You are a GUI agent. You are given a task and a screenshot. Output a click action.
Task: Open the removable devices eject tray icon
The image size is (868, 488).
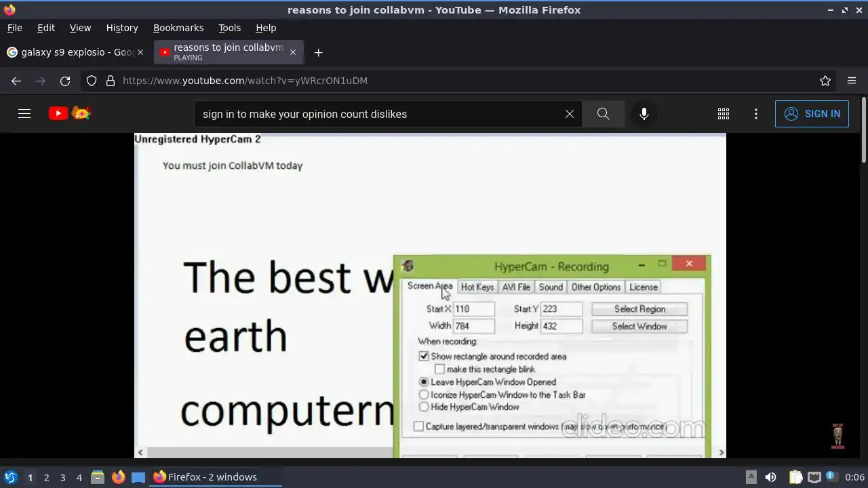point(751,477)
